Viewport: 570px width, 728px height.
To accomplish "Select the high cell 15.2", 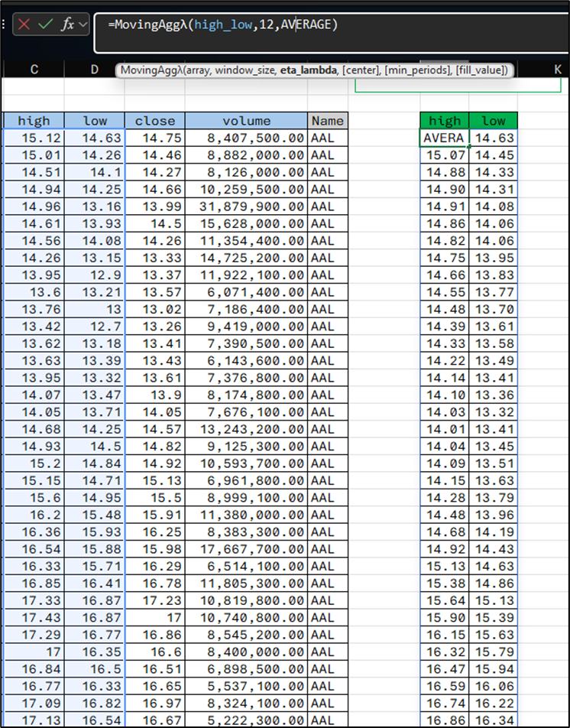I will (34, 463).
